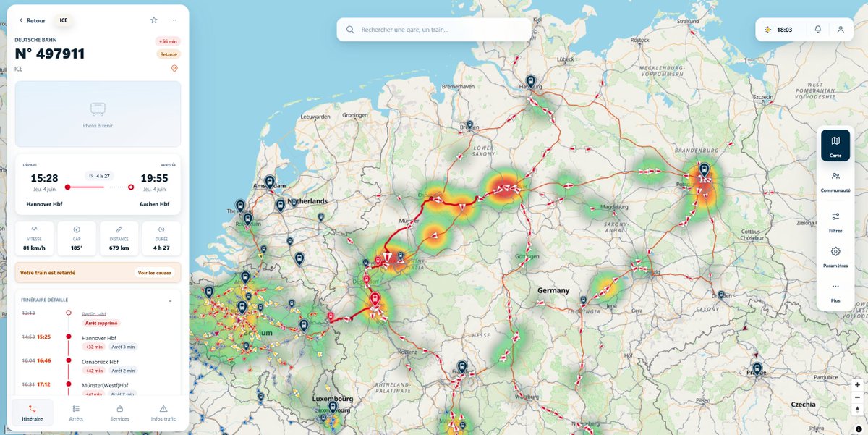Click the orange location pin icon
This screenshot has width=868, height=435.
tap(174, 69)
